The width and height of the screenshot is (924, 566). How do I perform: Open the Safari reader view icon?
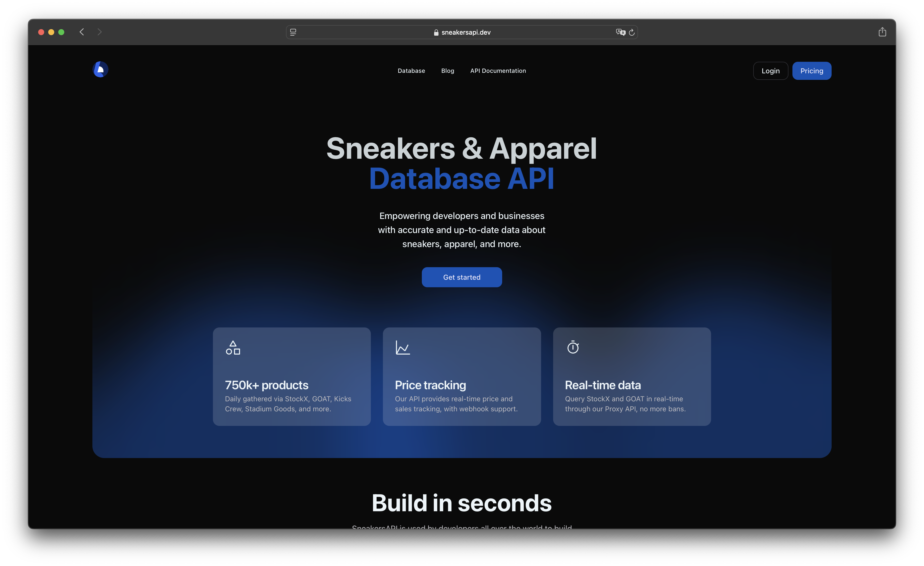coord(293,32)
